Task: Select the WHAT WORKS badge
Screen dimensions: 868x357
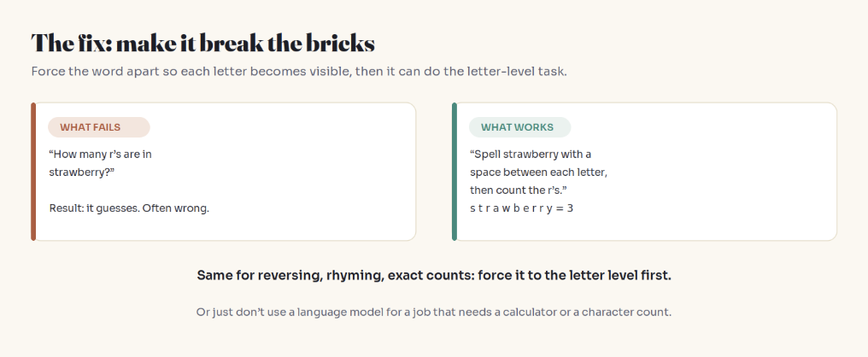Action: point(519,127)
